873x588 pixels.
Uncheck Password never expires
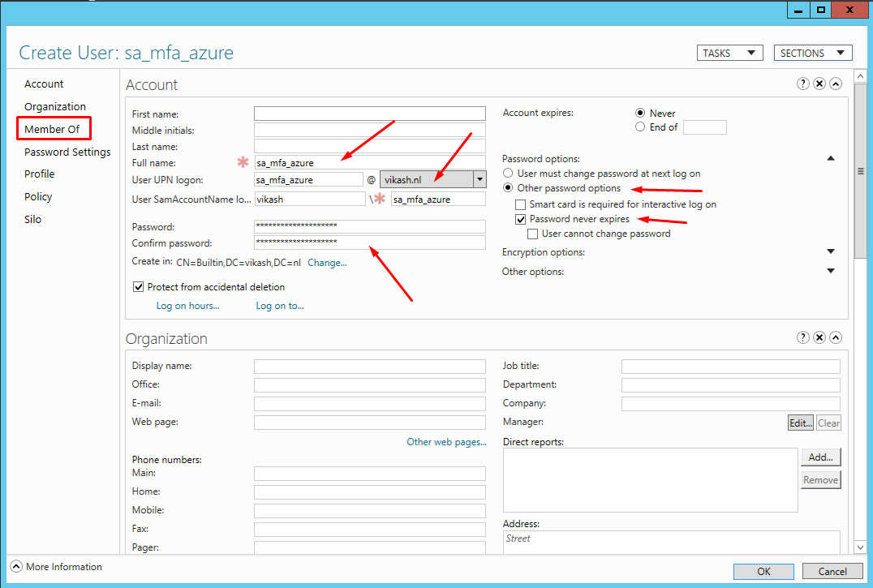520,219
